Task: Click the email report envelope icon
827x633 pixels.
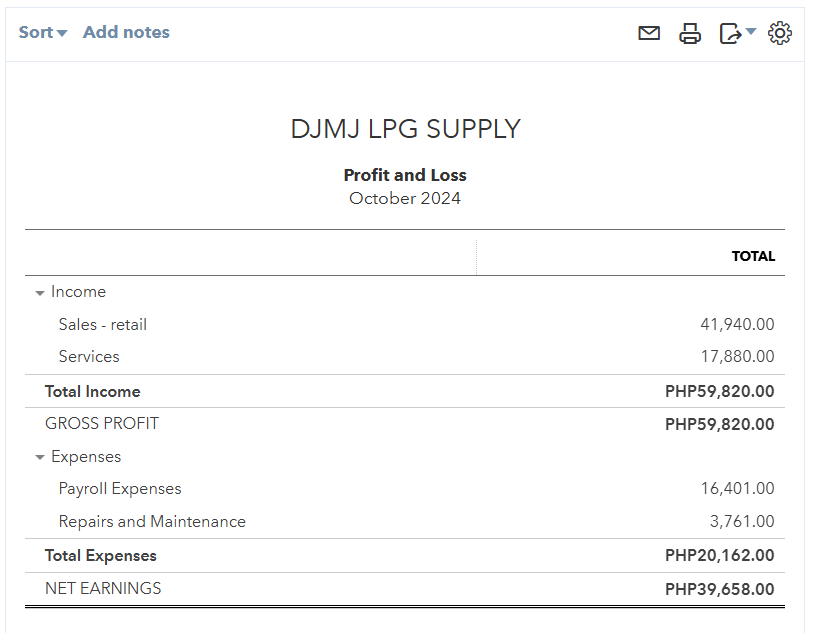Action: click(649, 33)
